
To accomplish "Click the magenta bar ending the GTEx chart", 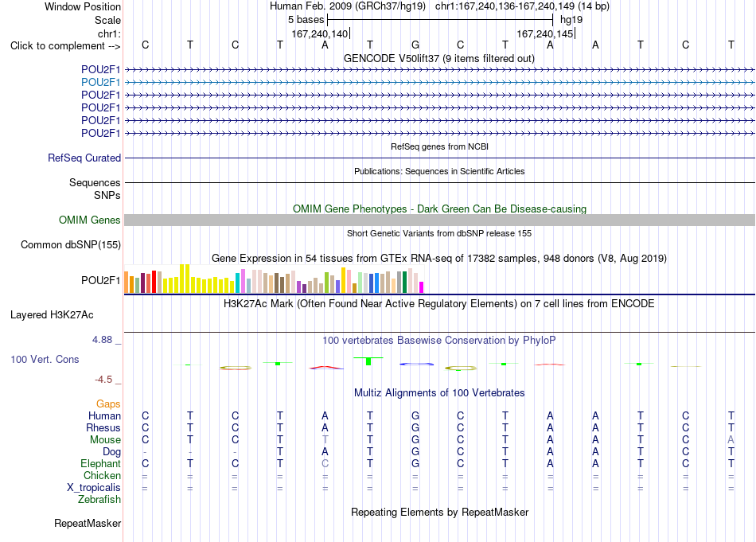I will coord(422,287).
